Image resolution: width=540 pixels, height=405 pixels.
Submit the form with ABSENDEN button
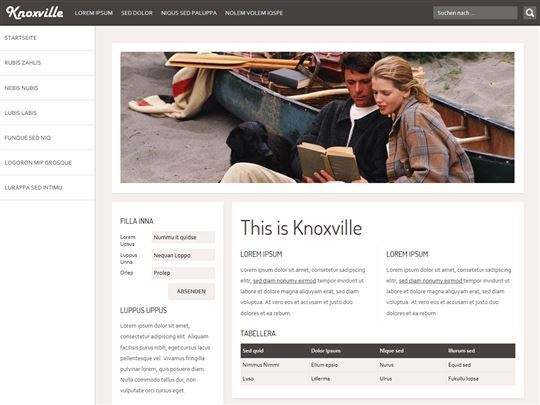(x=191, y=291)
